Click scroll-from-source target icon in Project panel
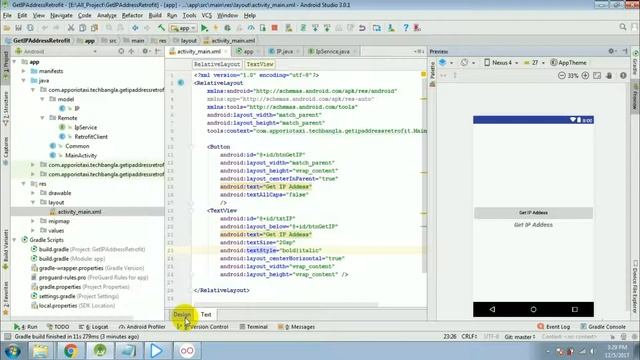Viewport: 640px width, 360px height. click(x=121, y=51)
